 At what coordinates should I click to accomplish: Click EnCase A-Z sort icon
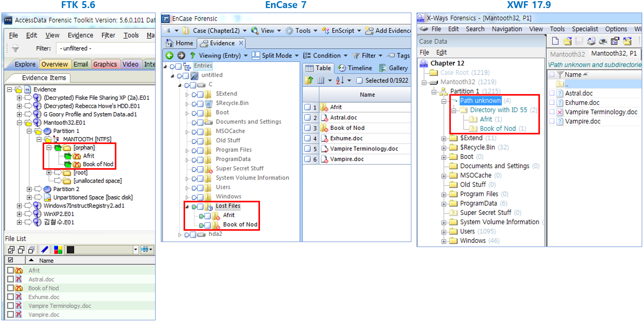tap(340, 80)
